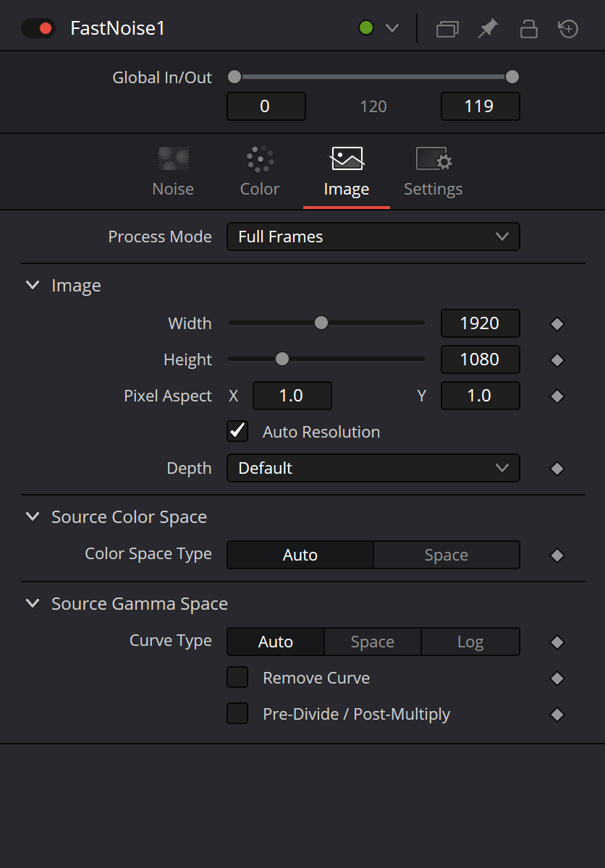Click the Pixel Aspect Y field
The width and height of the screenshot is (605, 868).
[481, 396]
